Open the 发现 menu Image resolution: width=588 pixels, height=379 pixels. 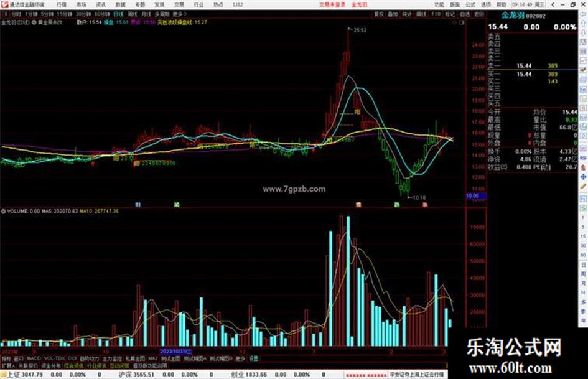click(x=159, y=4)
